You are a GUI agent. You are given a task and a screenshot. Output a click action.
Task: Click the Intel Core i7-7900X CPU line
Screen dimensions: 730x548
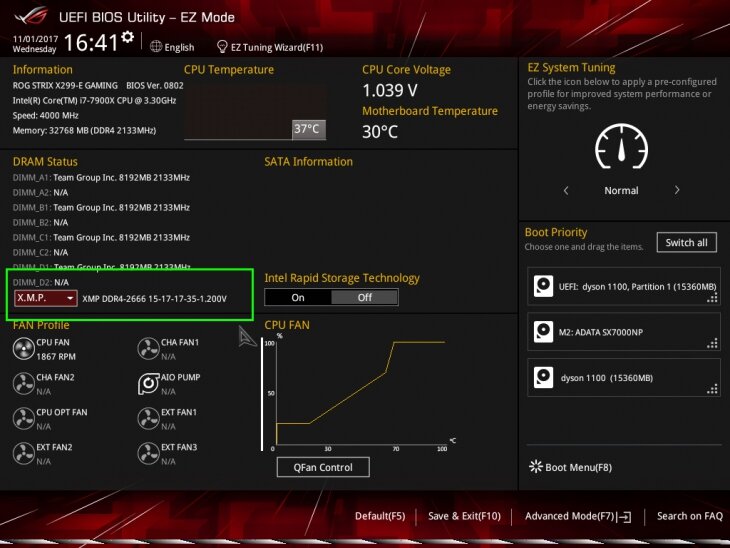point(94,101)
